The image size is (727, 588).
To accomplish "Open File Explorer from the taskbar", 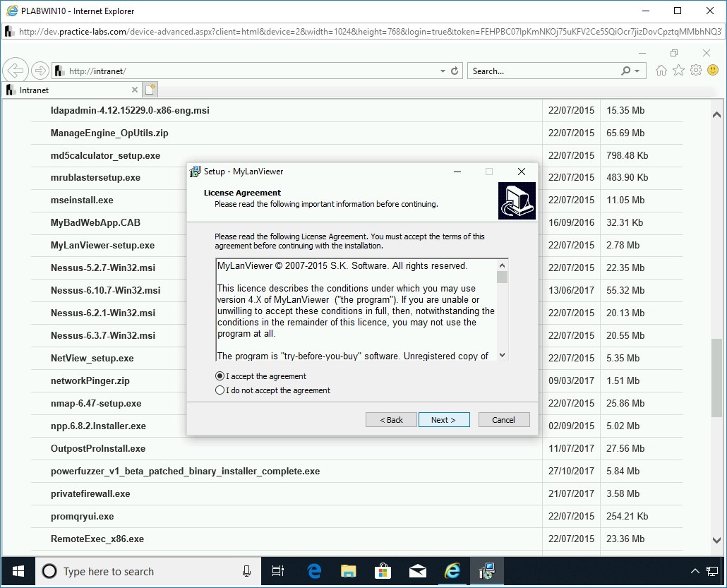I will pyautogui.click(x=349, y=571).
